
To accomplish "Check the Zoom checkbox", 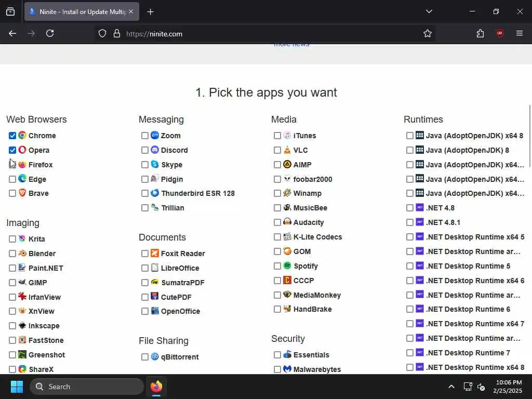I will coord(145,136).
